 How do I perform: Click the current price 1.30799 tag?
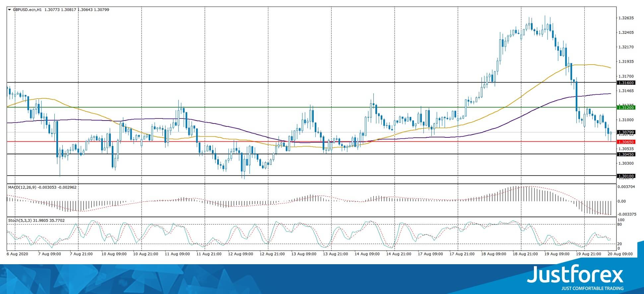click(x=625, y=132)
